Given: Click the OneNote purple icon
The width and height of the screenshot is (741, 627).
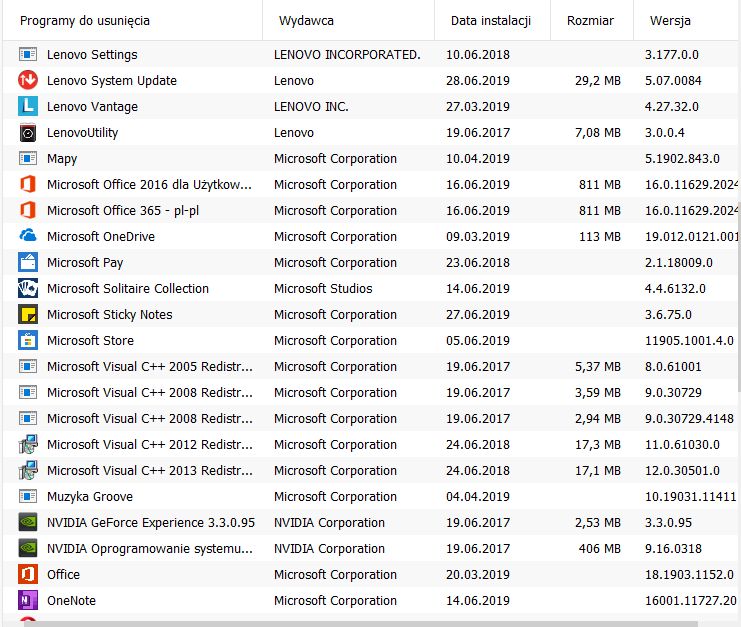Looking at the screenshot, I should 28,600.
